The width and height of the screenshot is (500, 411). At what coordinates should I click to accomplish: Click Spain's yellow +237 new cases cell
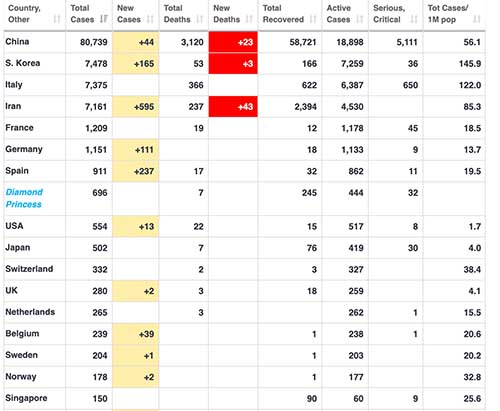point(136,171)
